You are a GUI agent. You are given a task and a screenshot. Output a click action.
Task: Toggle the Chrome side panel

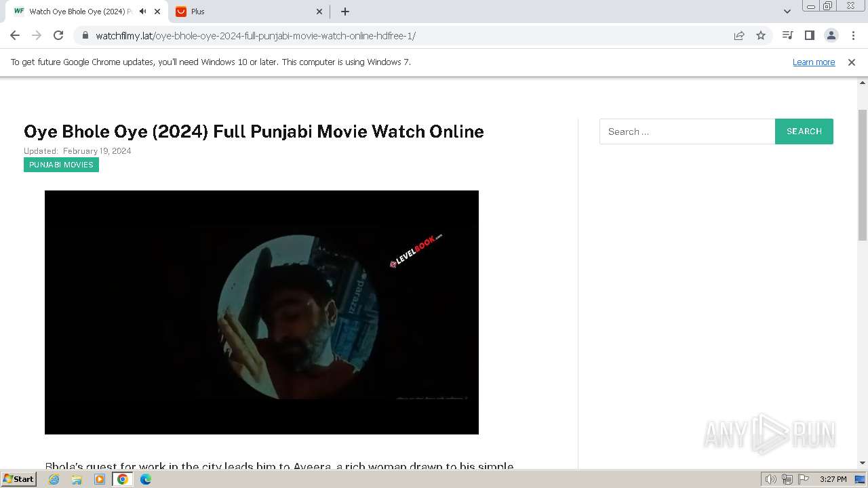click(809, 35)
